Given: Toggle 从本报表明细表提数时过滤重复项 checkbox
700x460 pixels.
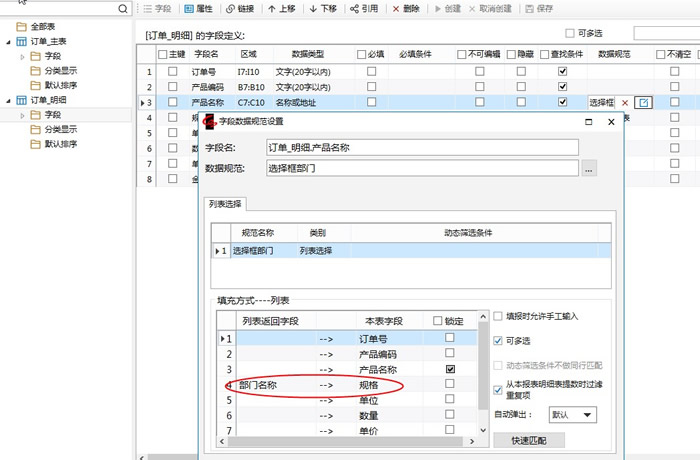Looking at the screenshot, I should (499, 390).
